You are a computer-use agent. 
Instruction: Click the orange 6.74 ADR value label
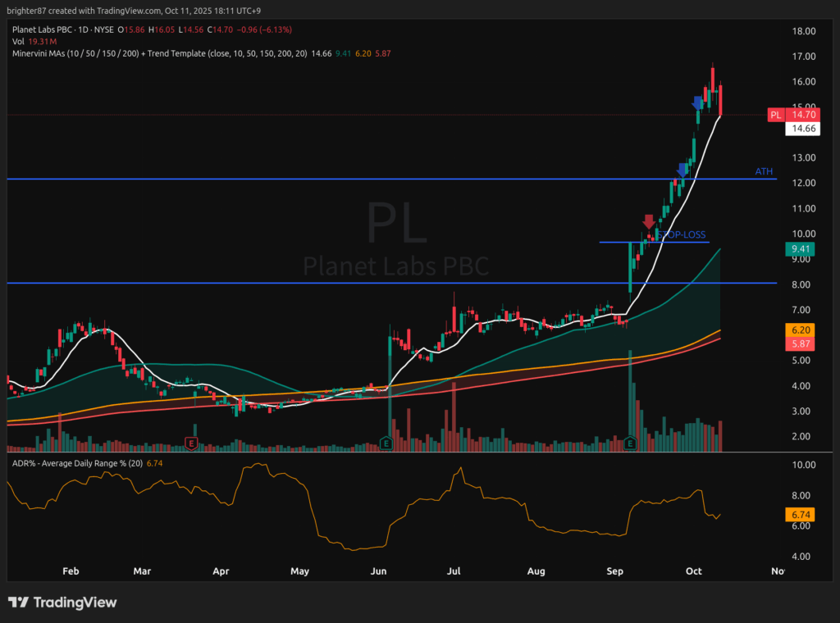click(x=801, y=515)
